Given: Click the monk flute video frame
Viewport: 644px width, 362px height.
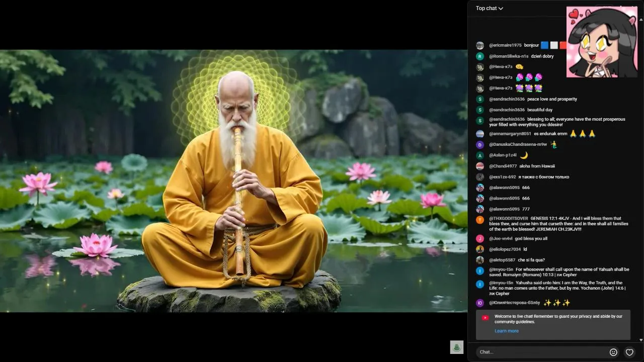Looking at the screenshot, I should (233, 181).
